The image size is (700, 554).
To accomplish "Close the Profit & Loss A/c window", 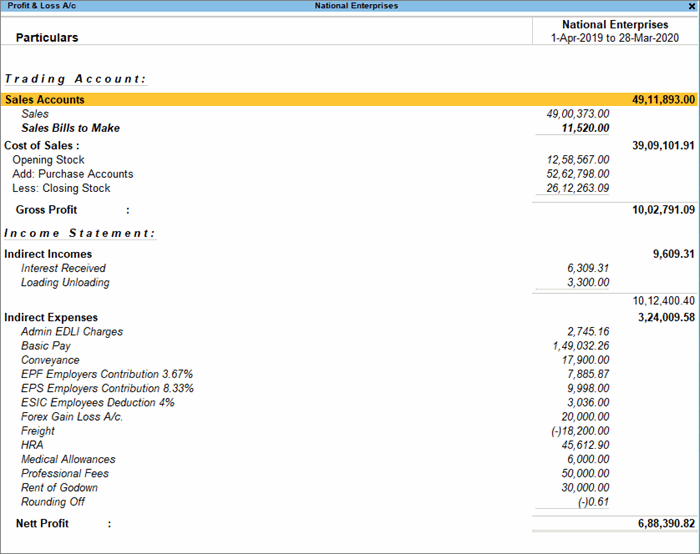I will pos(692,6).
